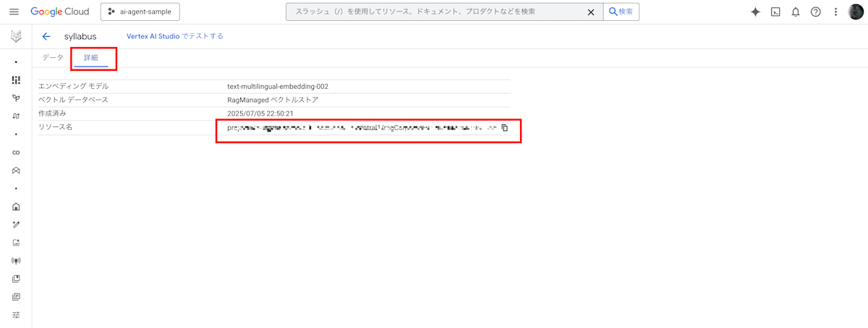Click the Vertex AI product logo icon
The height and width of the screenshot is (328, 868).
pyautogui.click(x=16, y=36)
